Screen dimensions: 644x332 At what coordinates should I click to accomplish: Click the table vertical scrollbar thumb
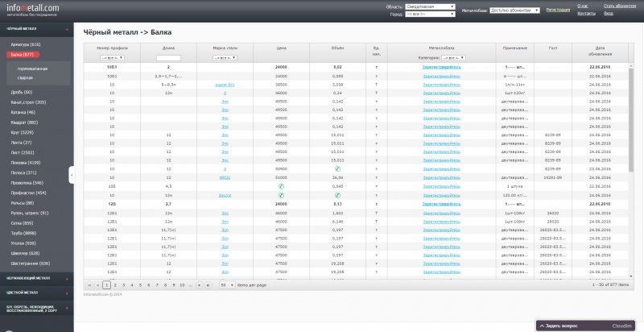[631, 120]
